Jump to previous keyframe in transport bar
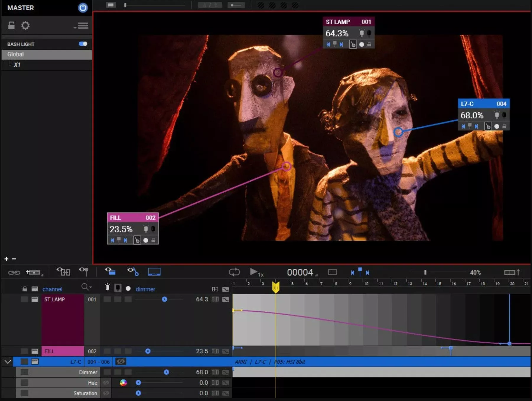532x401 pixels. pos(352,273)
